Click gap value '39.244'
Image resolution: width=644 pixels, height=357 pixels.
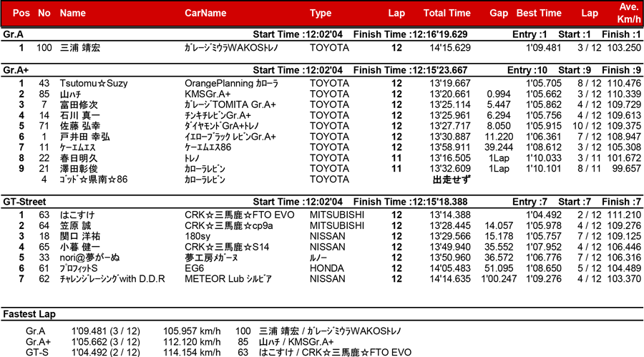(499, 147)
